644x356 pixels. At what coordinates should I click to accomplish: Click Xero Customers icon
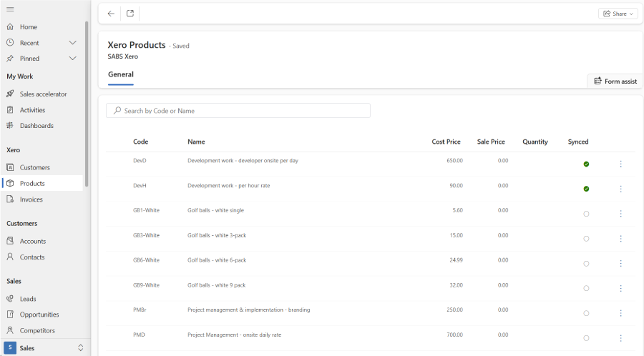[x=10, y=167]
